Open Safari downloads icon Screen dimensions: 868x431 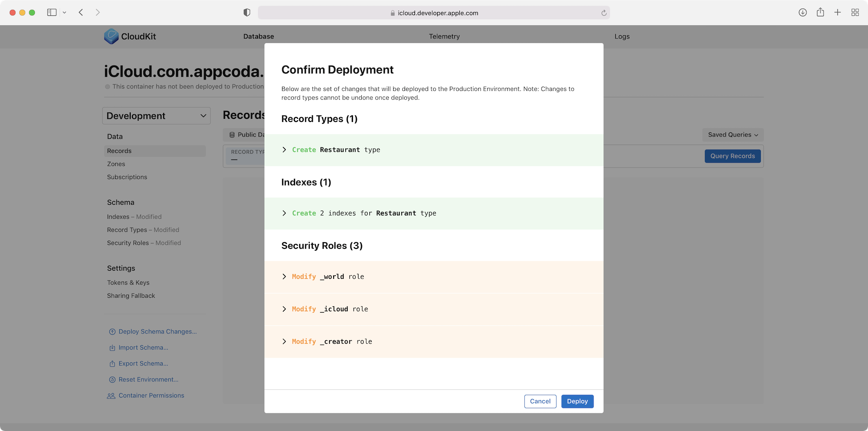[802, 13]
